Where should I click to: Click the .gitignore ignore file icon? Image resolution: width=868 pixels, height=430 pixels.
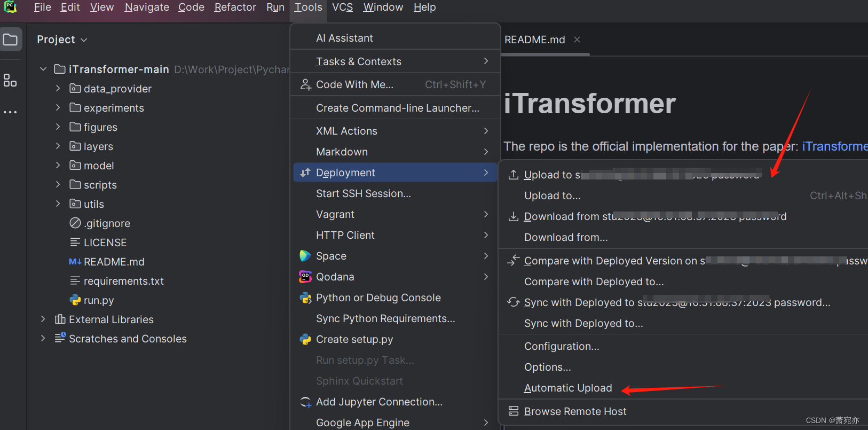coord(75,223)
